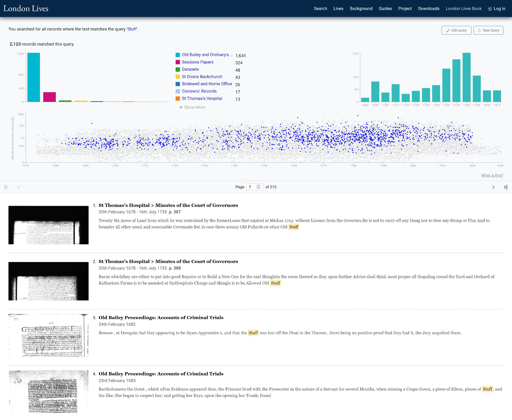
Task: Open the Search menu item
Action: [320, 9]
